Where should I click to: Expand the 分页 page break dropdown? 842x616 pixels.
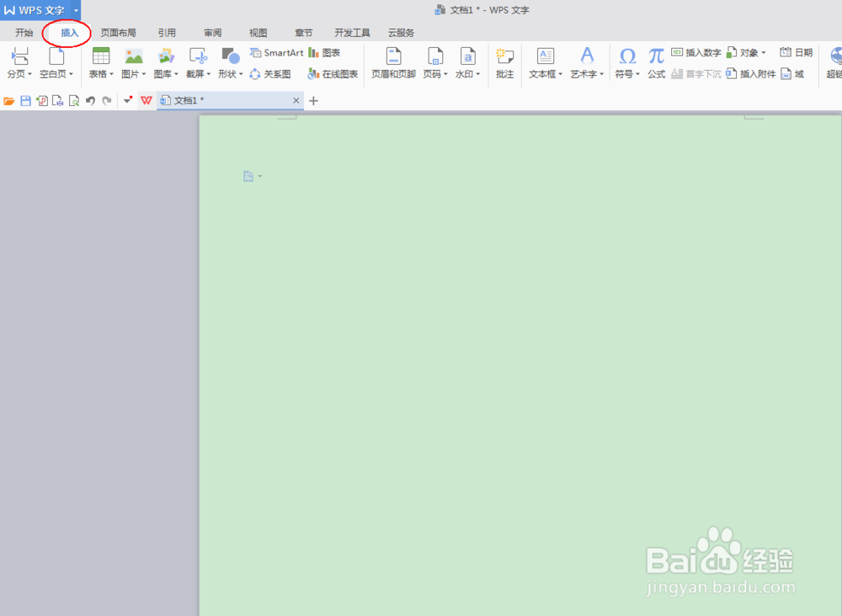pyautogui.click(x=29, y=74)
